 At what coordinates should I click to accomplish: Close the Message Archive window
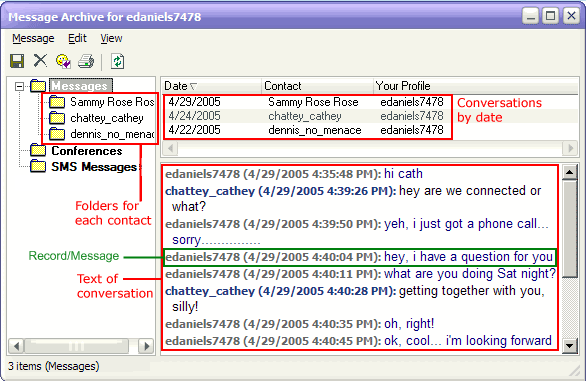coord(571,16)
